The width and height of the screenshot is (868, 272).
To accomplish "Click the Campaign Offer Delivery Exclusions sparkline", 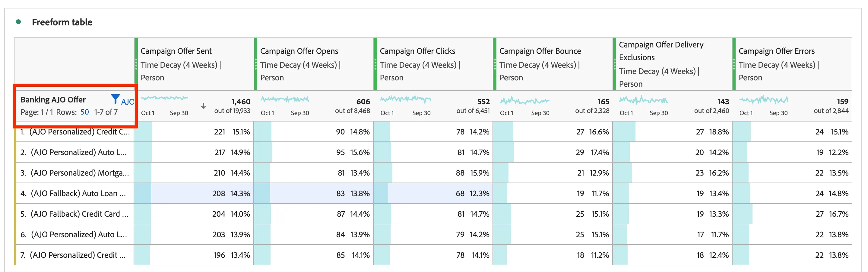I will point(644,100).
